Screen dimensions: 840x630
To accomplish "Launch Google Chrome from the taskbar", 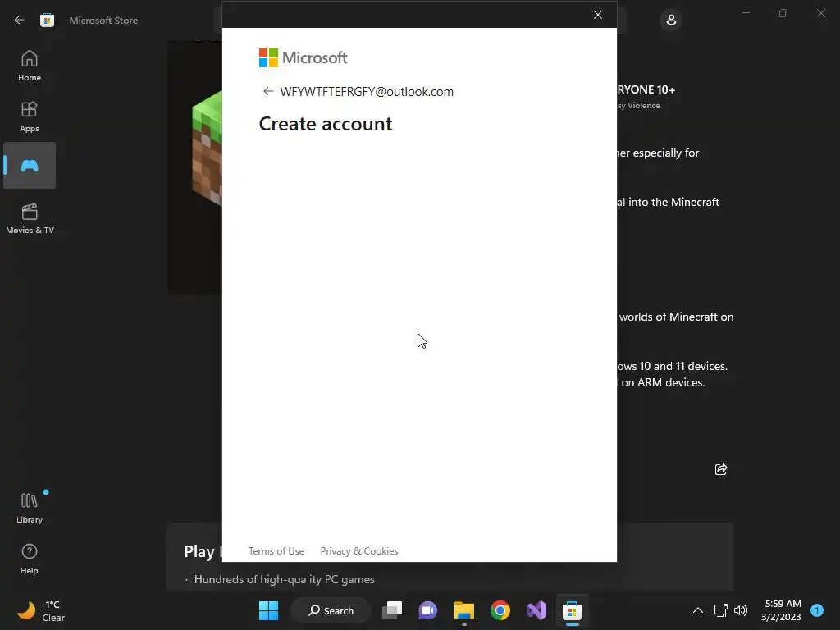I will coord(500,610).
